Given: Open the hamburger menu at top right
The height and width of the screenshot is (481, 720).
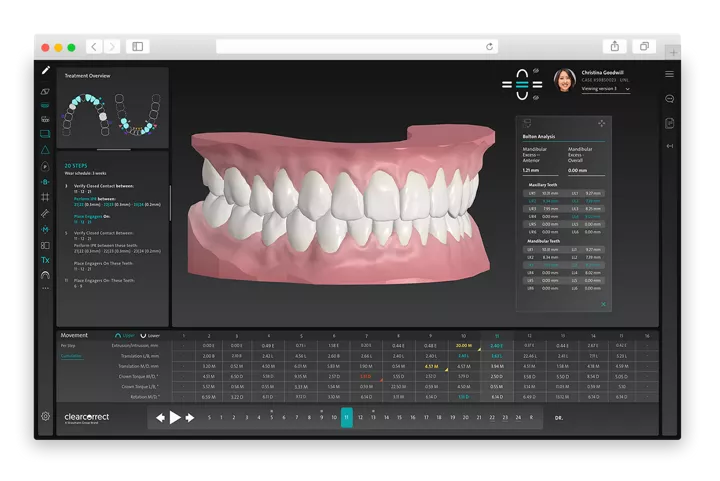Looking at the screenshot, I should (x=669, y=73).
